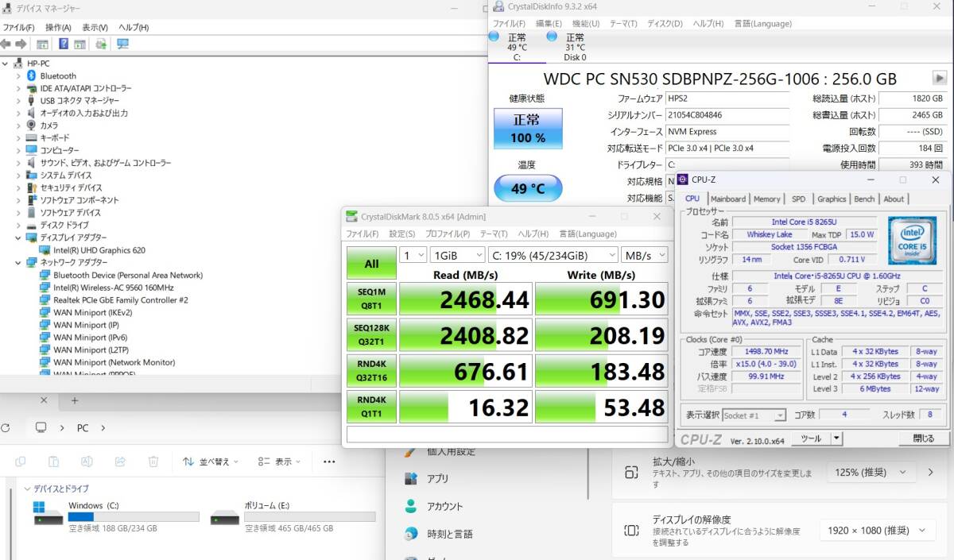The width and height of the screenshot is (954, 560).
Task: Select Realtek PCIe GbE Family Controller #2
Action: pyautogui.click(x=120, y=300)
